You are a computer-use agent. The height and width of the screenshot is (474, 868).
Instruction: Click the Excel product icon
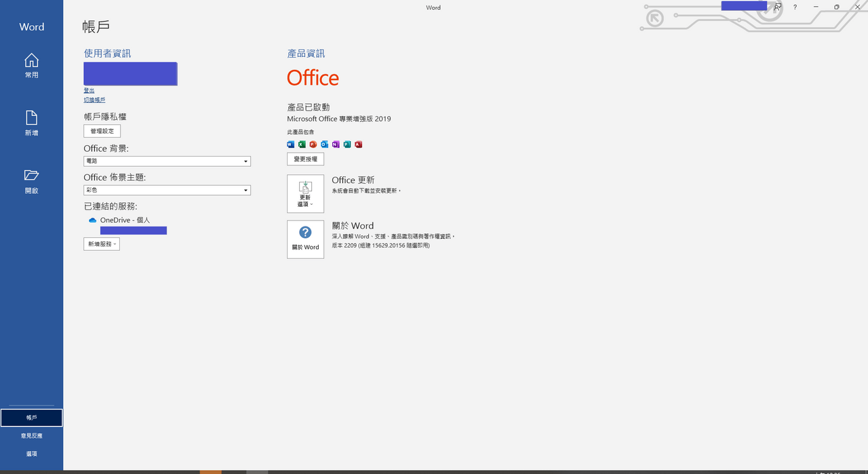point(302,144)
